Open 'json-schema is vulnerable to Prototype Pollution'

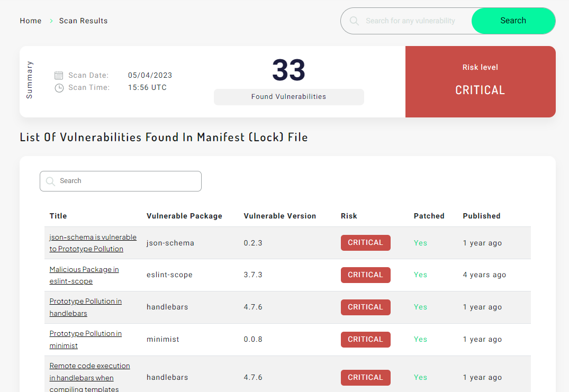click(x=93, y=243)
